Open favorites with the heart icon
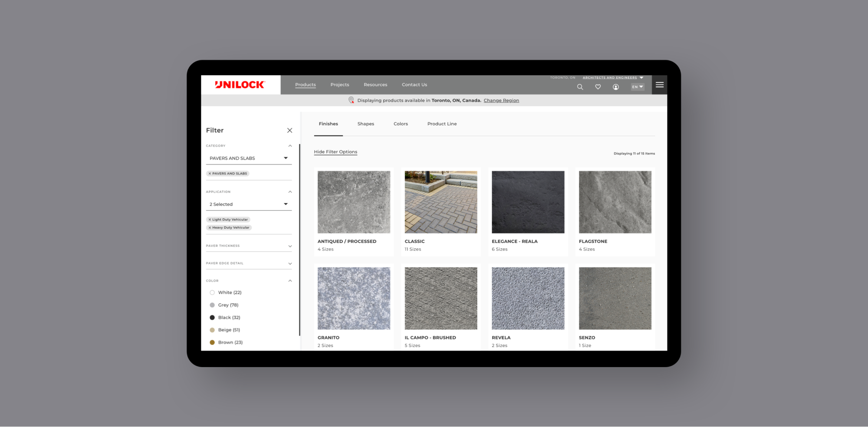Image resolution: width=868 pixels, height=427 pixels. [x=598, y=87]
